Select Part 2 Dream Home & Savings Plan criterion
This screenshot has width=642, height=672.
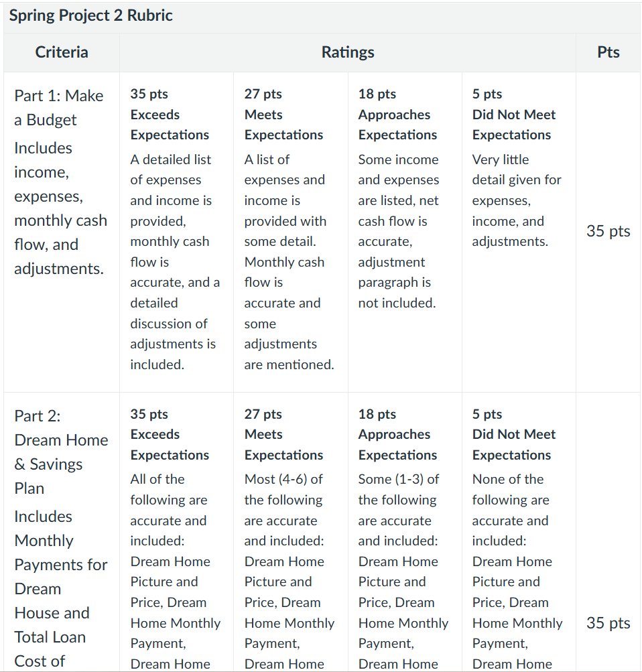pos(62,532)
